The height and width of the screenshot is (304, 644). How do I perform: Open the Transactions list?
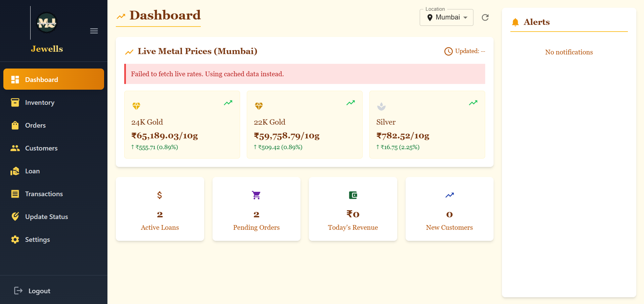pos(44,194)
